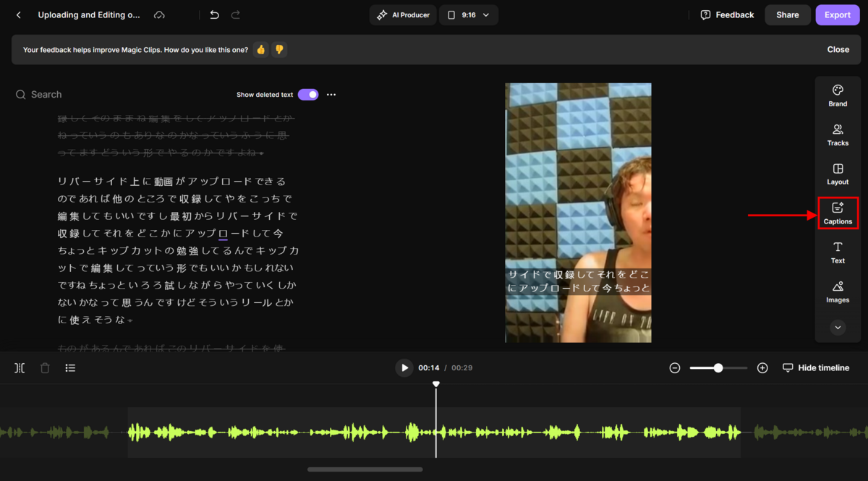The width and height of the screenshot is (868, 481).
Task: Open the Feedback dialog
Action: tap(727, 15)
